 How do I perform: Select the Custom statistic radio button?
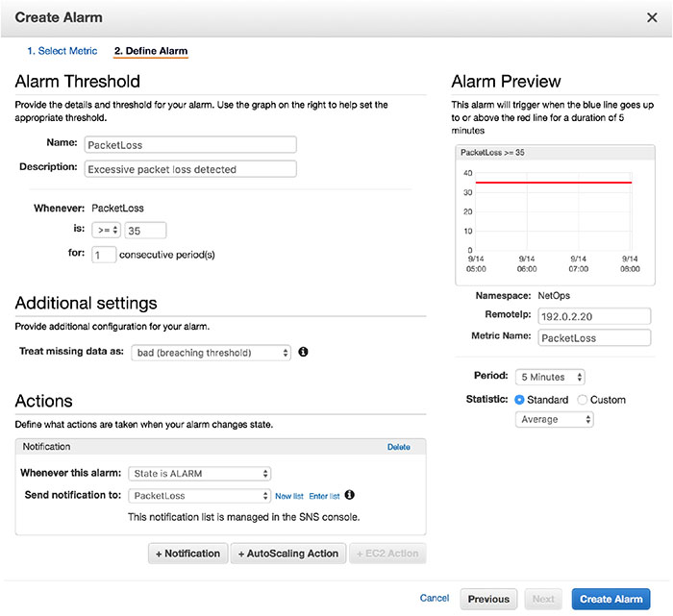point(583,400)
